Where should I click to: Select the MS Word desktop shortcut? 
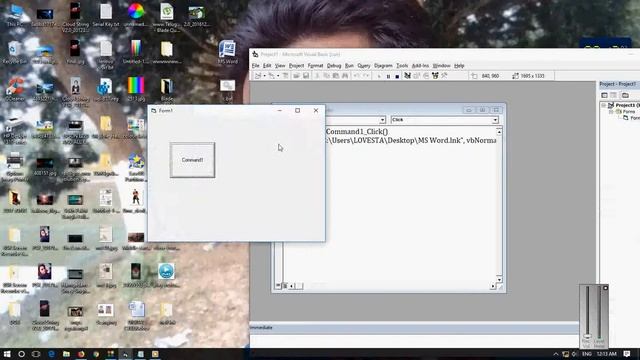[x=227, y=52]
